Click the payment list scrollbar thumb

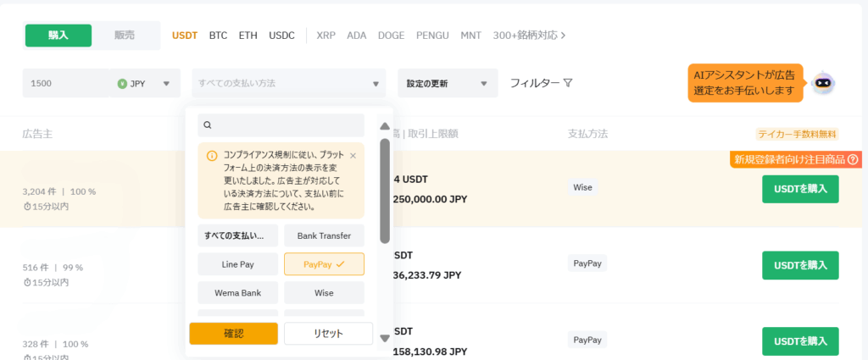pyautogui.click(x=385, y=191)
